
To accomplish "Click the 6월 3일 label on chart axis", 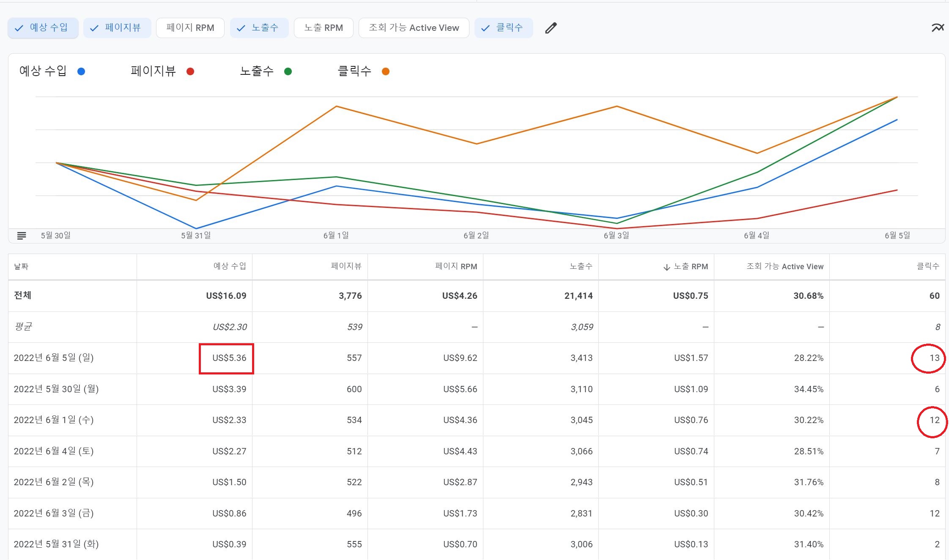I will click(616, 235).
